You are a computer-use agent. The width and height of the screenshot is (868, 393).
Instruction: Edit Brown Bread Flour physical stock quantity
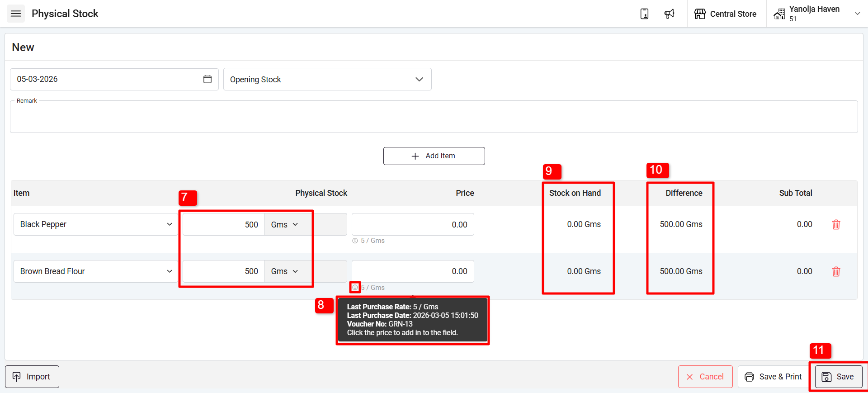coord(223,271)
